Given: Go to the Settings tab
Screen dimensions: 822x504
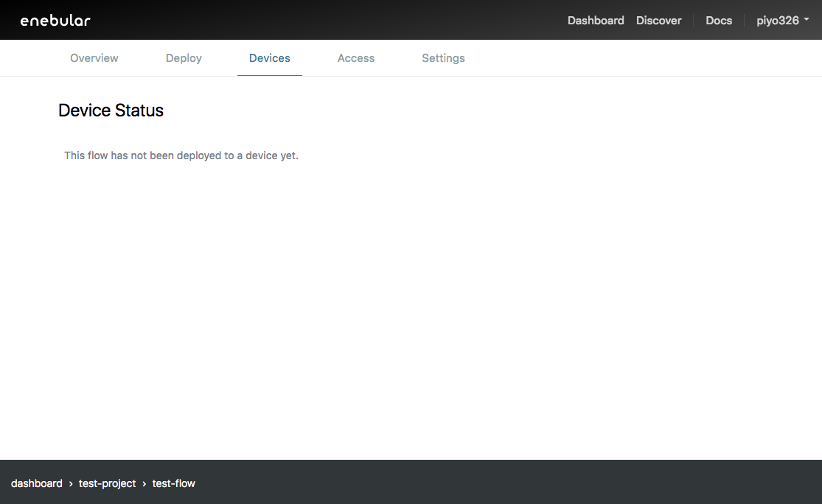Looking at the screenshot, I should (443, 58).
